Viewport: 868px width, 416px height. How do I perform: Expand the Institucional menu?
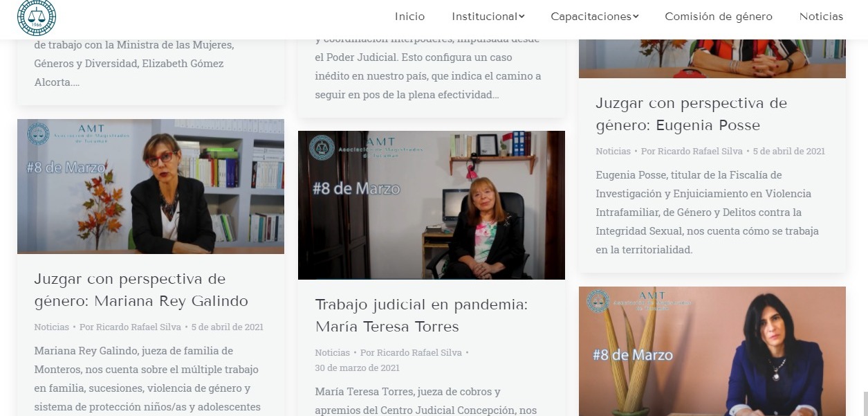488,17
